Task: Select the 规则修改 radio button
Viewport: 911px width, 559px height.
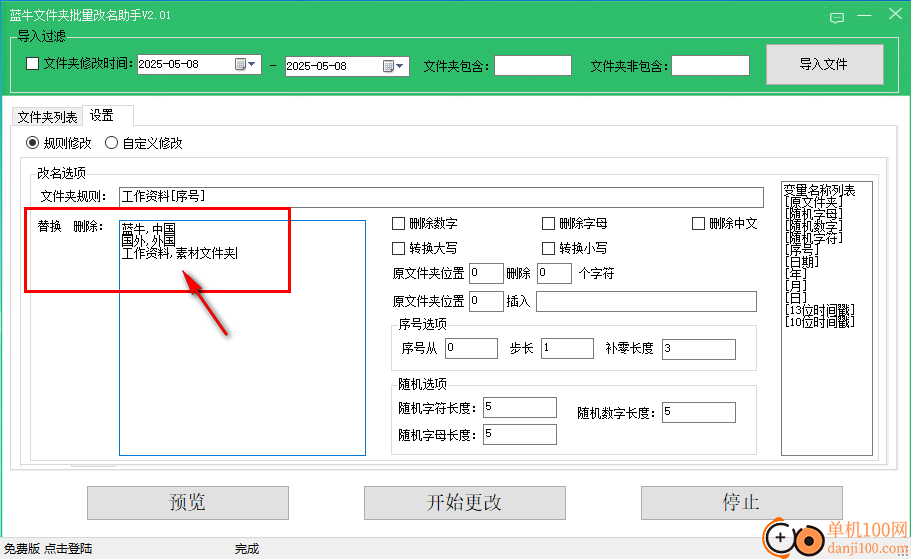Action: (x=33, y=143)
